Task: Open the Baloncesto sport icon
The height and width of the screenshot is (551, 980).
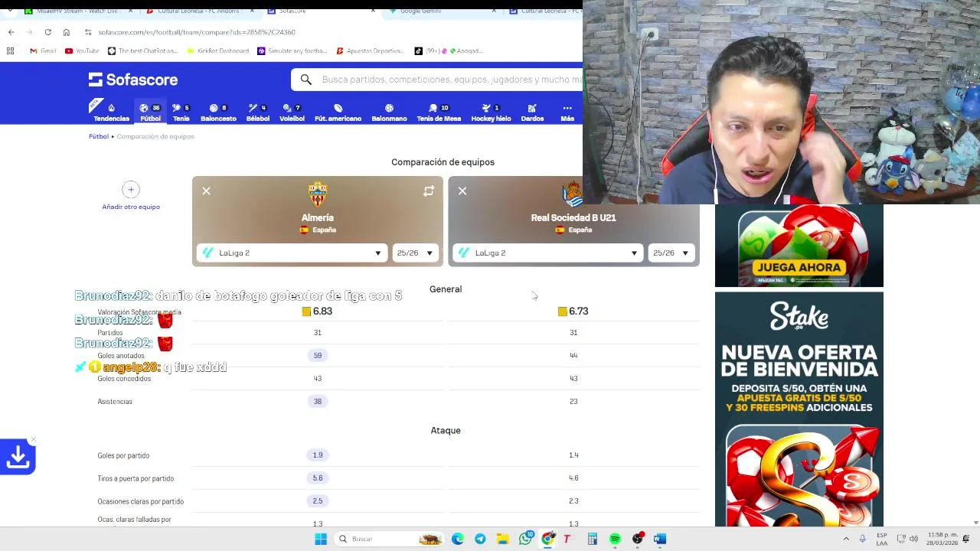Action: [x=218, y=112]
